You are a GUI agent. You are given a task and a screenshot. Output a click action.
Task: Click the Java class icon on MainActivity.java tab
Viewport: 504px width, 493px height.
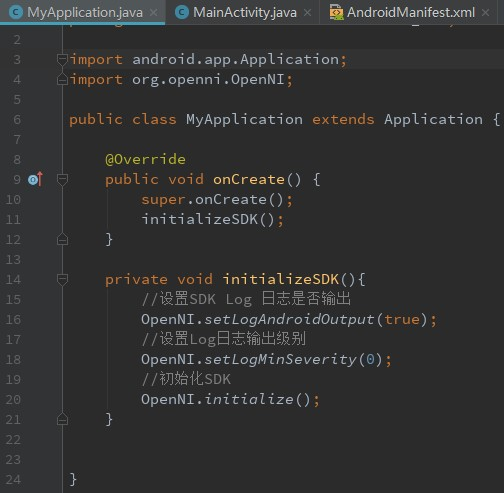click(182, 13)
